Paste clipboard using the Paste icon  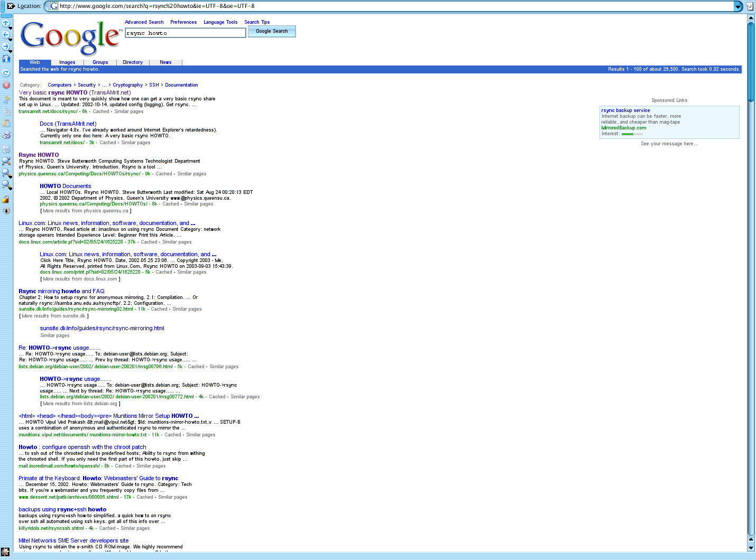pos(6,123)
